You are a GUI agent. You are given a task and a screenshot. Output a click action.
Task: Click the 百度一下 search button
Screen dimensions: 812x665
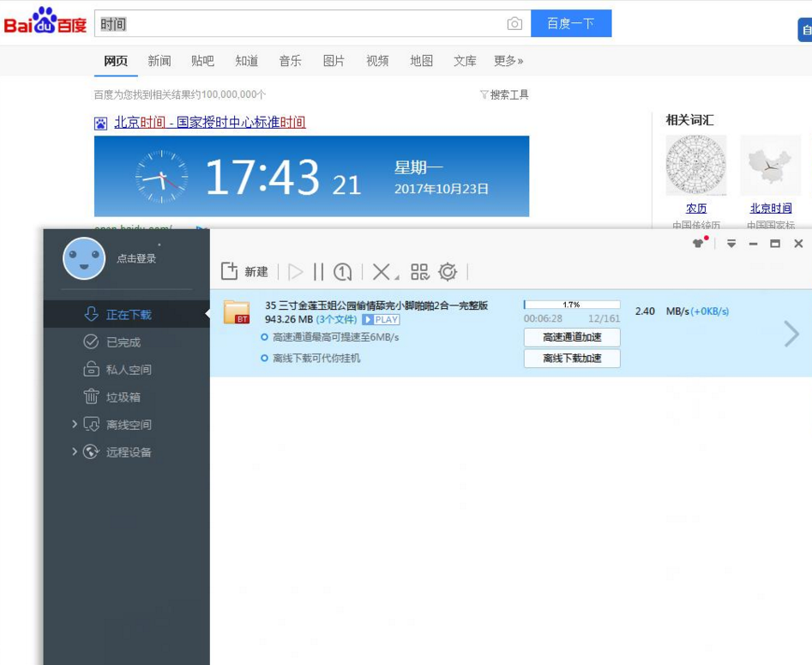point(571,23)
